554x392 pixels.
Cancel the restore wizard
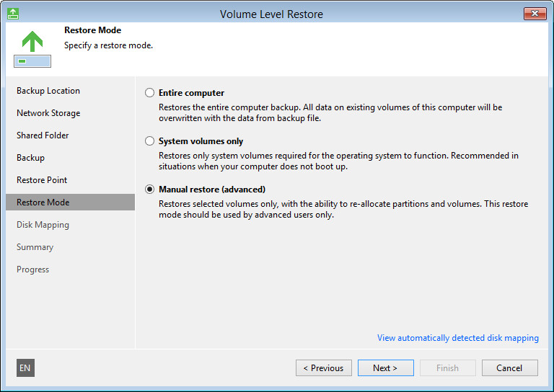[510, 368]
